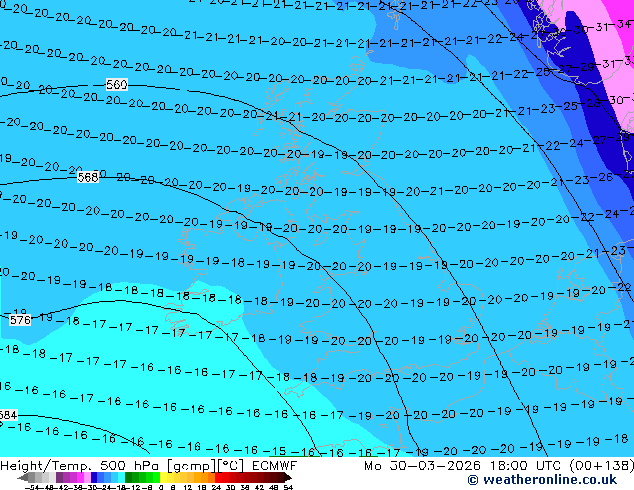Click the ECMWF model name
The image size is (634, 490).
pyautogui.click(x=275, y=466)
